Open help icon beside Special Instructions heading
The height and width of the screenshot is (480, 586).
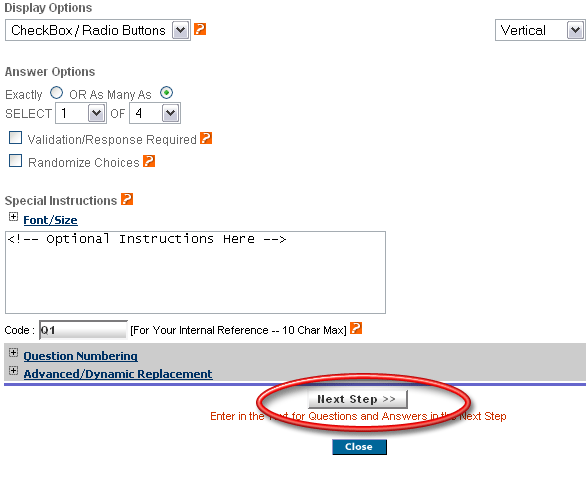pos(127,199)
